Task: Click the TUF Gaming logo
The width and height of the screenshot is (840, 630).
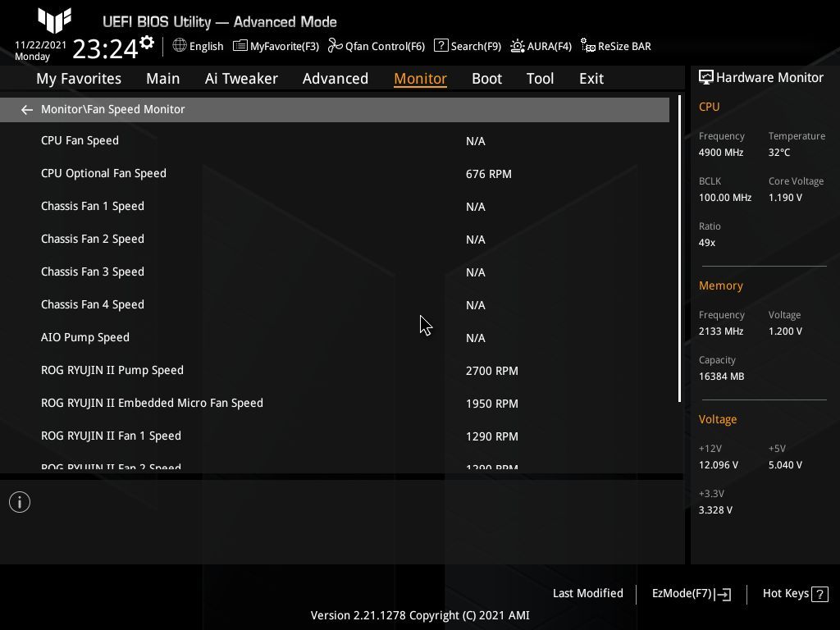Action: (54, 20)
